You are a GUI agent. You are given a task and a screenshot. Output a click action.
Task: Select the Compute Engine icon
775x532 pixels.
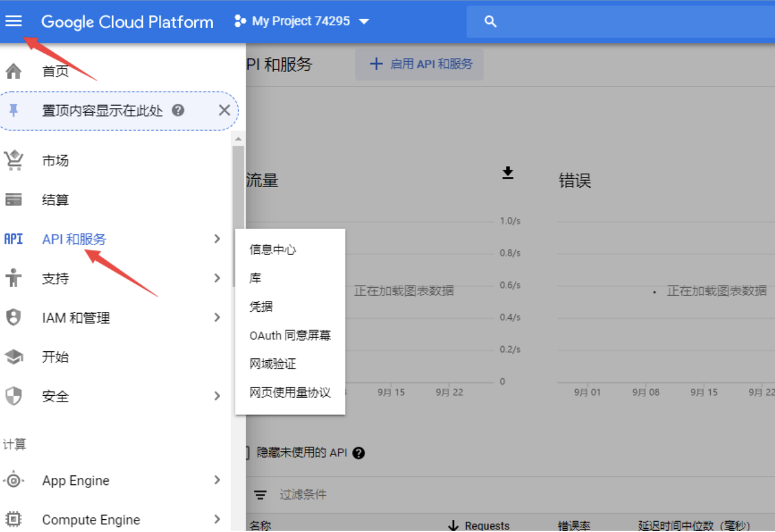click(x=14, y=519)
